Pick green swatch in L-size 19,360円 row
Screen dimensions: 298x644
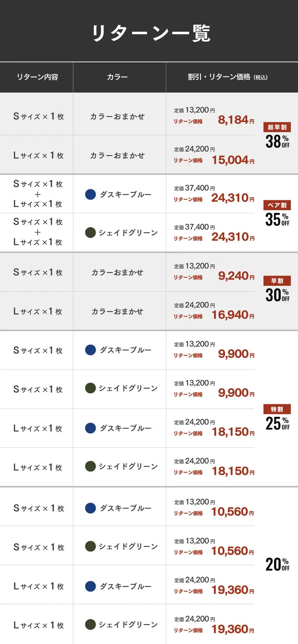[x=90, y=625]
